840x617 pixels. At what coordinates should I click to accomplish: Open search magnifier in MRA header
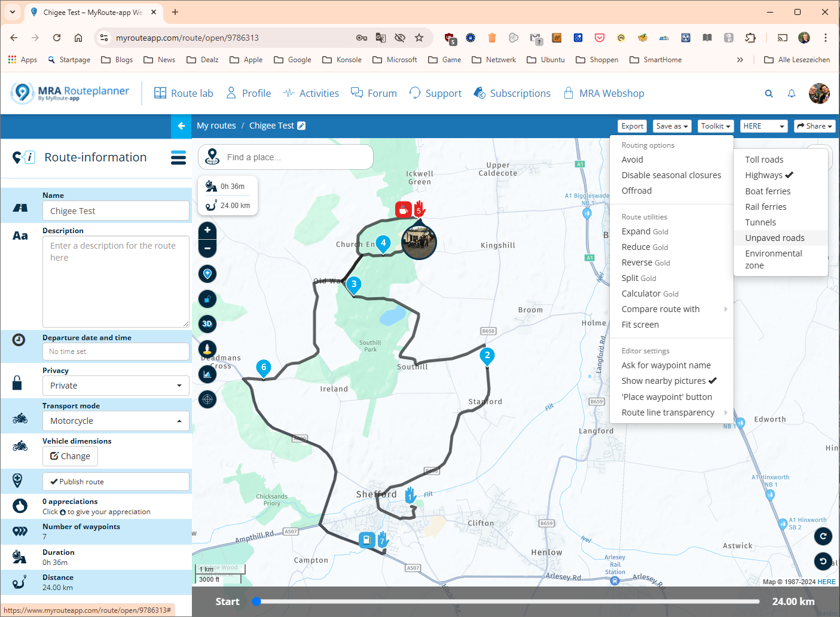(769, 93)
